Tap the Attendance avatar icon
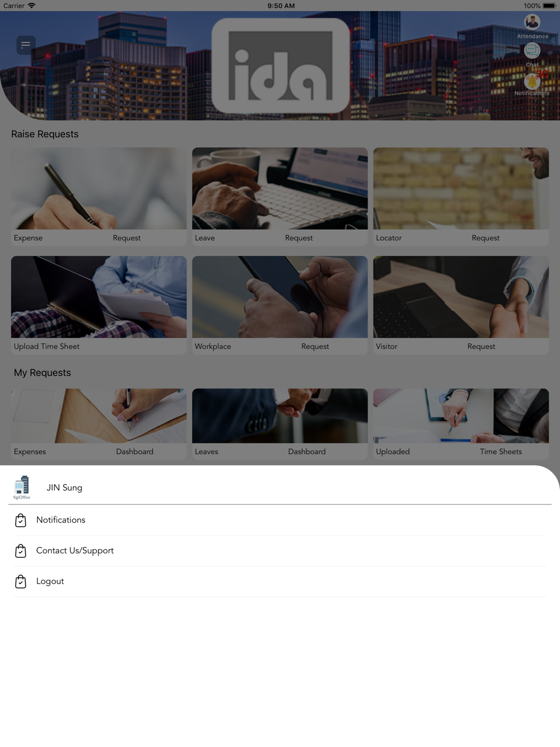560x747 pixels. click(x=532, y=22)
